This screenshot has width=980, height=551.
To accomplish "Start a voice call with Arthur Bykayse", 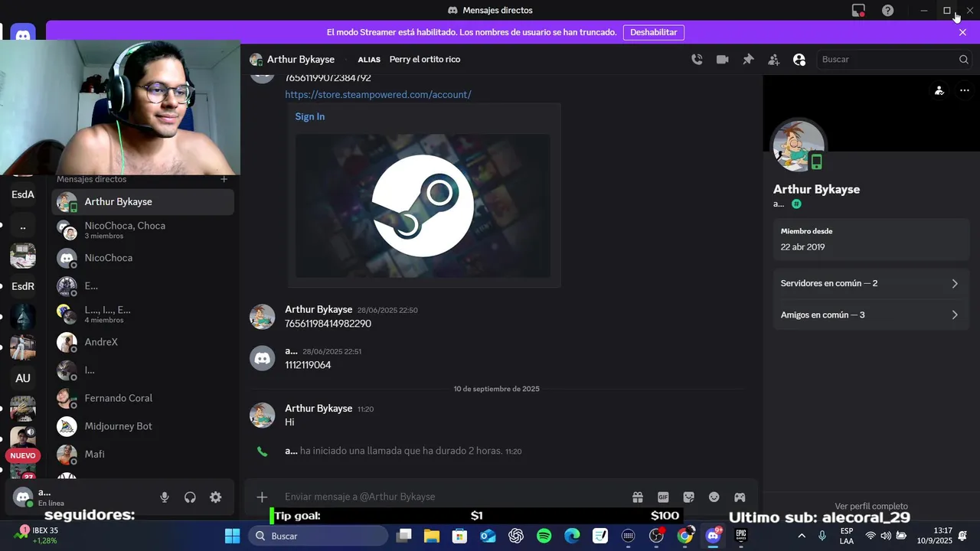I will tap(697, 60).
